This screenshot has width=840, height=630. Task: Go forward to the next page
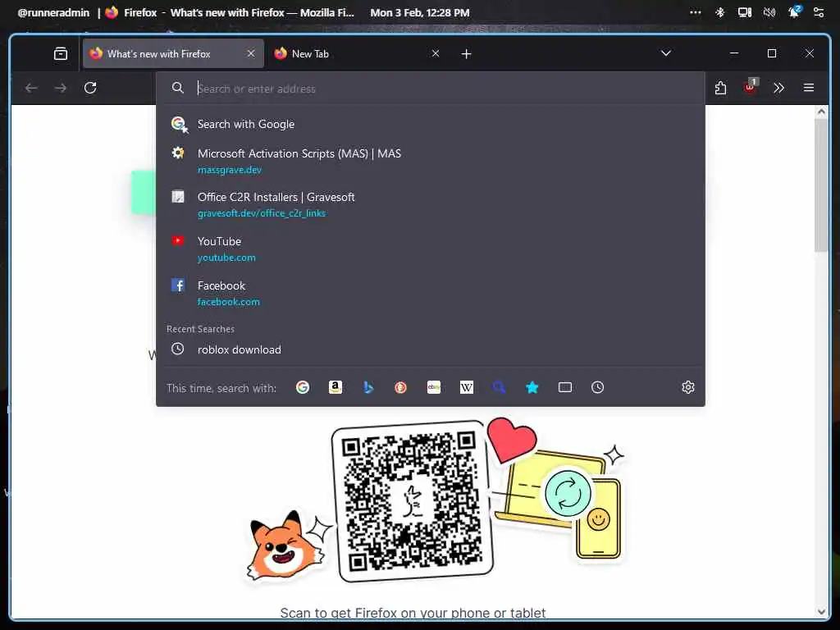(61, 88)
